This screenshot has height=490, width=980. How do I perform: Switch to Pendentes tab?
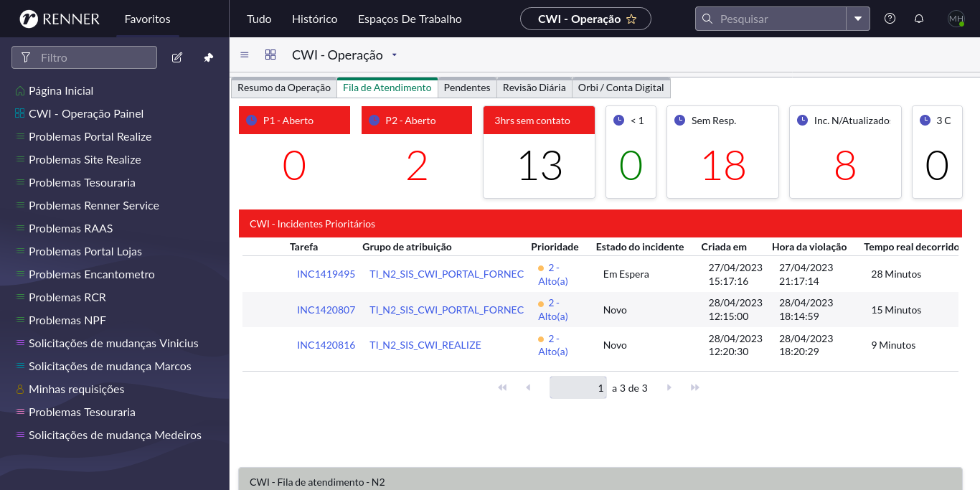tap(467, 88)
